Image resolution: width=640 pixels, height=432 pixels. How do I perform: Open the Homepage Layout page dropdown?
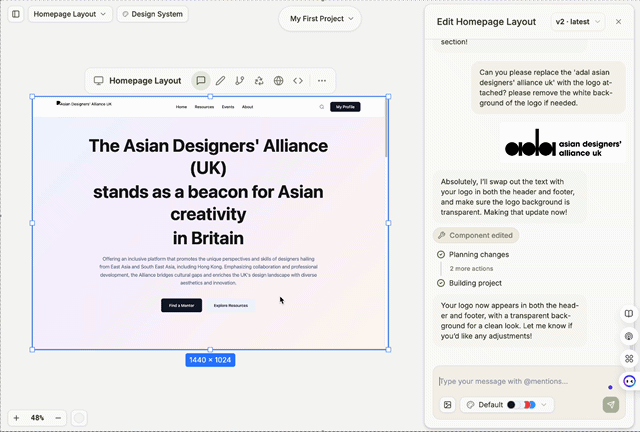pyautogui.click(x=70, y=14)
